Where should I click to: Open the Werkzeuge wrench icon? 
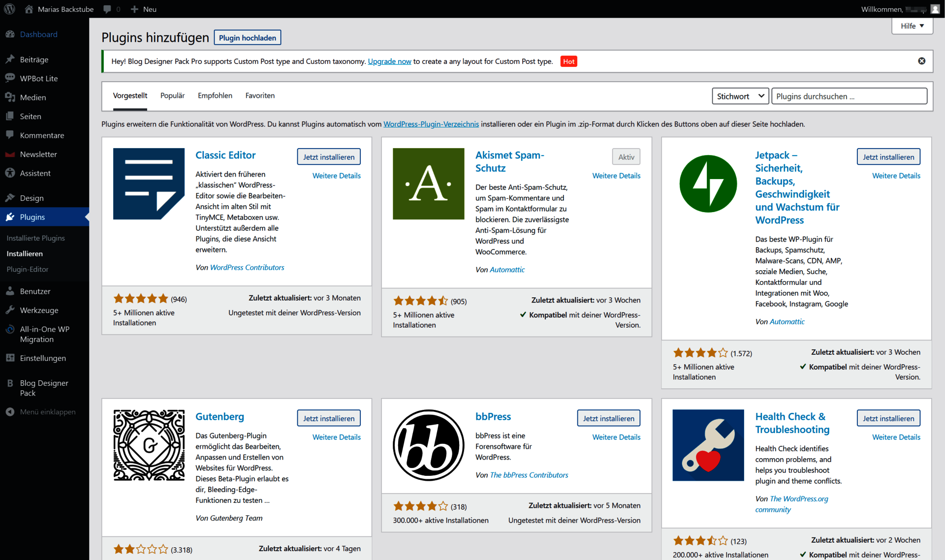click(10, 310)
